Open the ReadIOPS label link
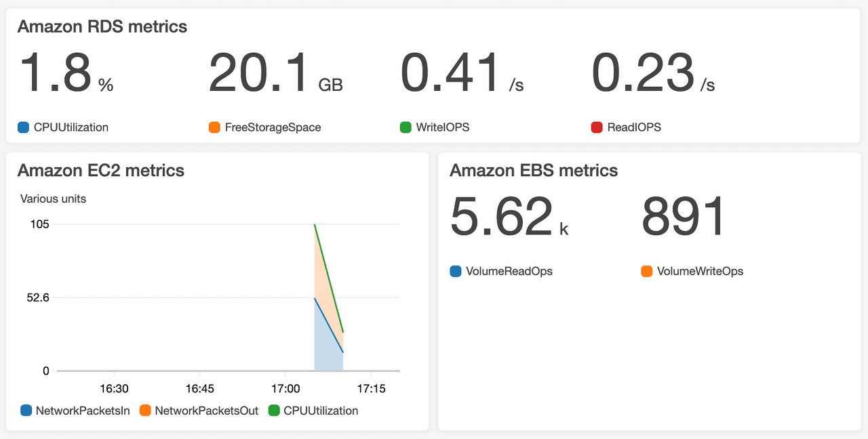868x439 pixels. [633, 127]
